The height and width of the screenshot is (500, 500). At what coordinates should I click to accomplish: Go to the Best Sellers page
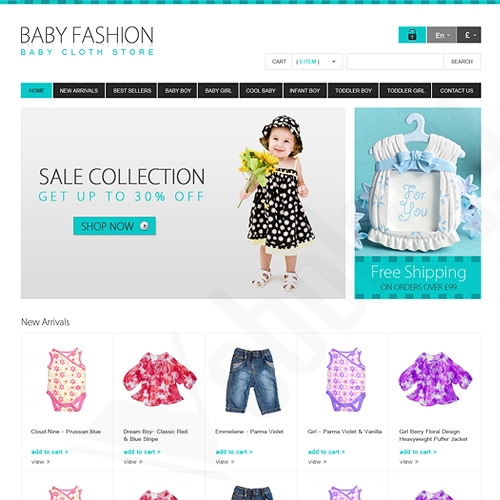(x=132, y=90)
